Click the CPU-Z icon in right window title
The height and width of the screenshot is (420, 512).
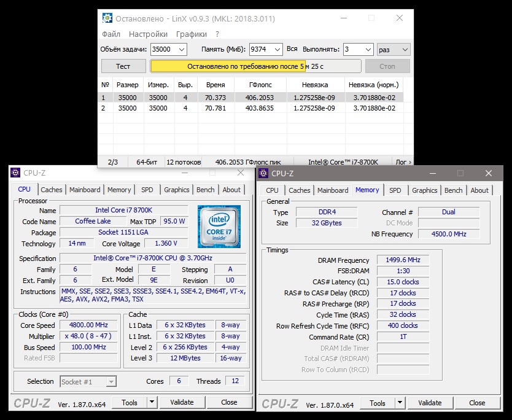click(x=263, y=173)
